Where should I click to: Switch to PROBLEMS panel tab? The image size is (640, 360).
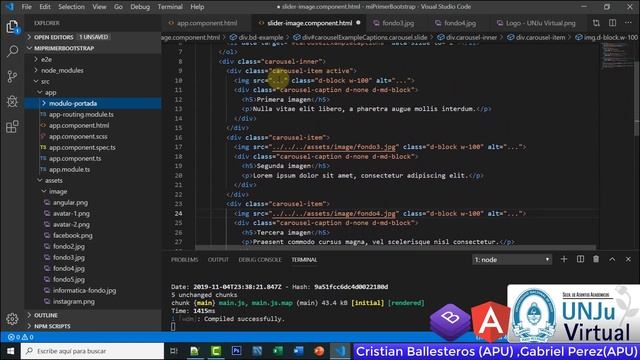[184, 260]
